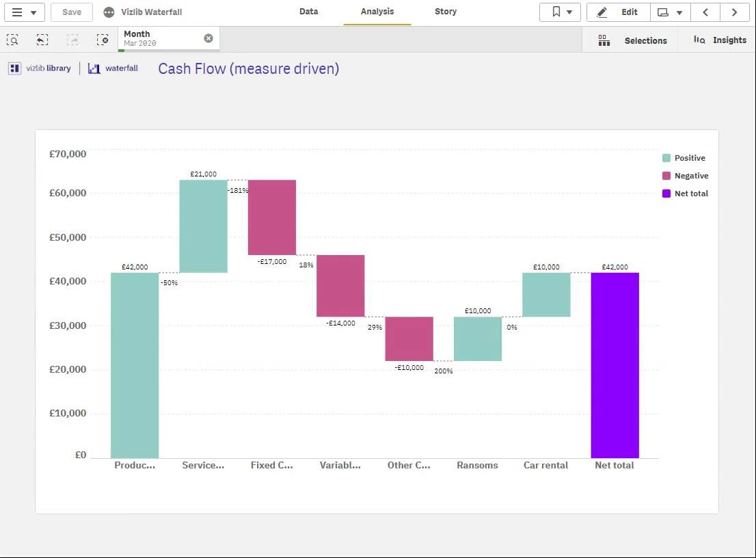Open Insights advisor icon
Screen dimensions: 756x558
tap(699, 40)
